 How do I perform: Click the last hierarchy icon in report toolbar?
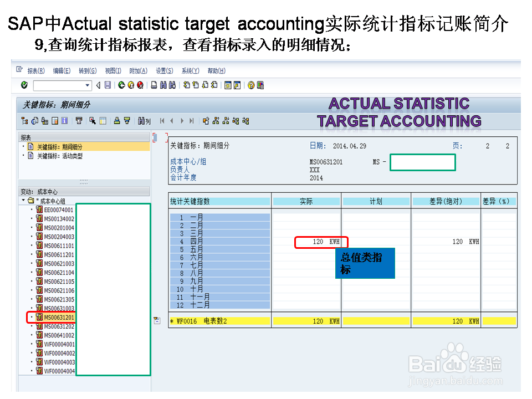(x=245, y=121)
